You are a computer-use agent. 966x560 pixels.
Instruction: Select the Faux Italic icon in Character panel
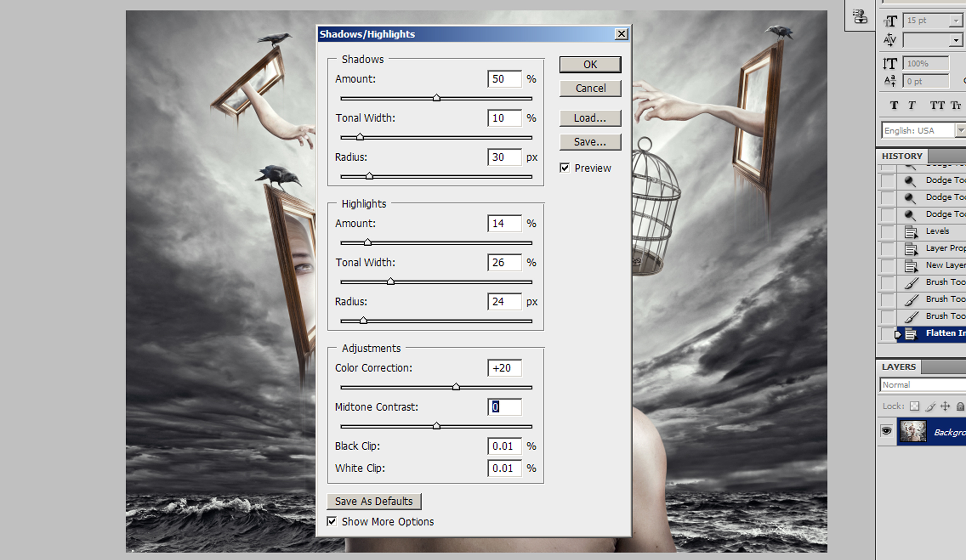[x=912, y=105]
